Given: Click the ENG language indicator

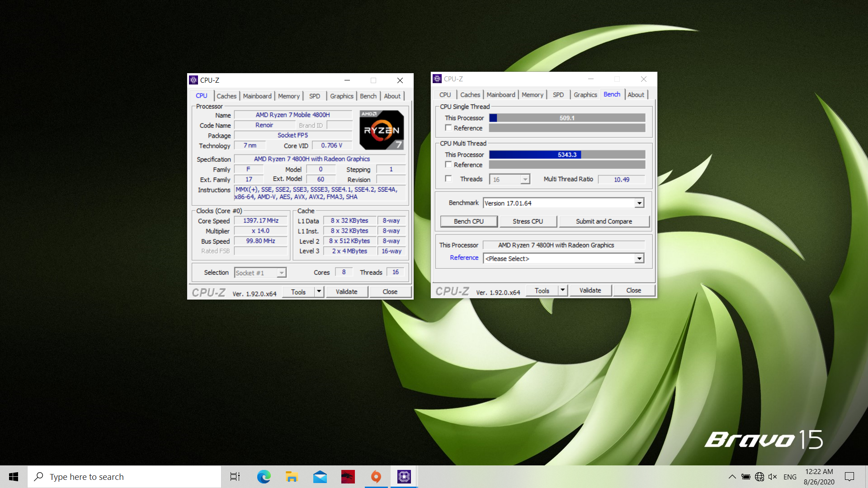Looking at the screenshot, I should [x=790, y=477].
